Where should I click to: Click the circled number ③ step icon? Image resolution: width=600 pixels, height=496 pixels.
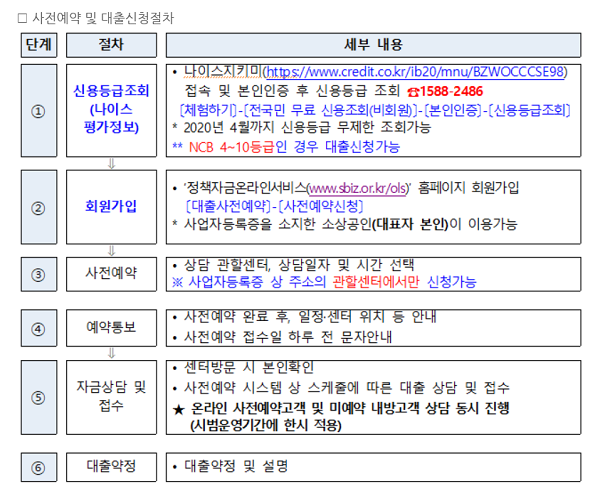coord(37,272)
